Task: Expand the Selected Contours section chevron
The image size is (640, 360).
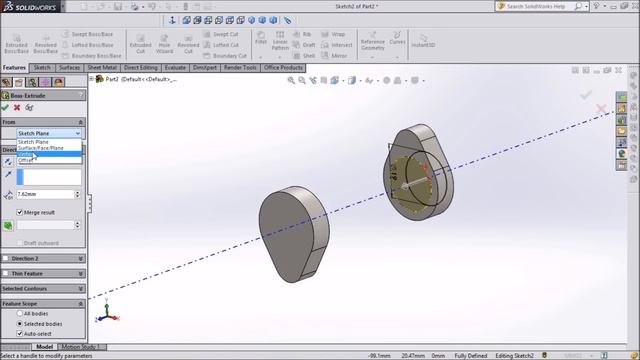Action: coord(80,289)
